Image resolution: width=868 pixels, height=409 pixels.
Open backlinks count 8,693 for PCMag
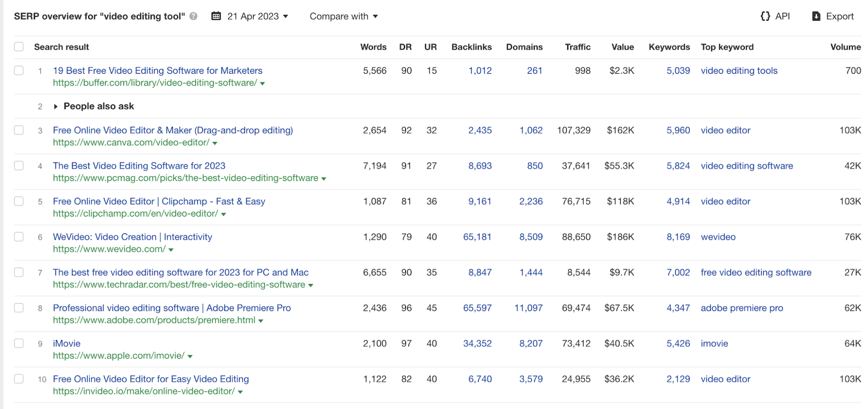[x=480, y=166]
